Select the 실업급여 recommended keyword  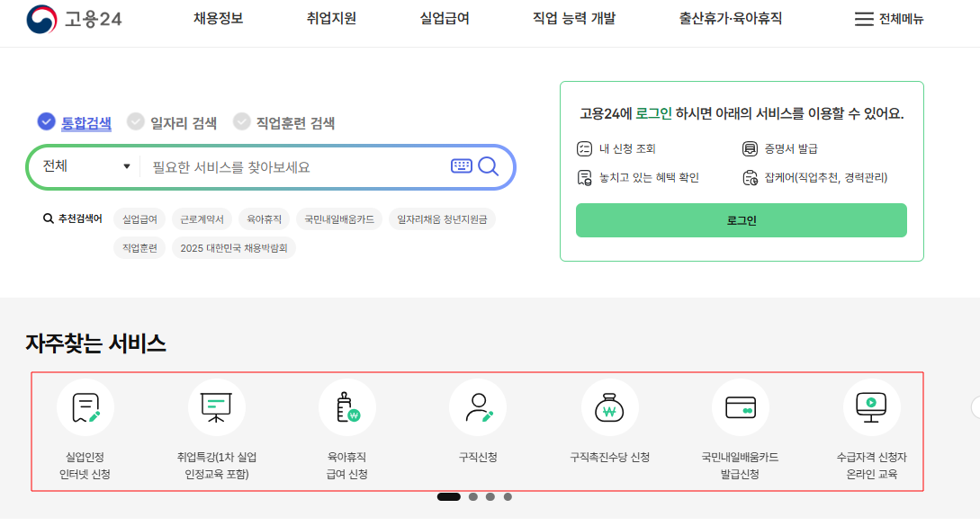(x=139, y=219)
